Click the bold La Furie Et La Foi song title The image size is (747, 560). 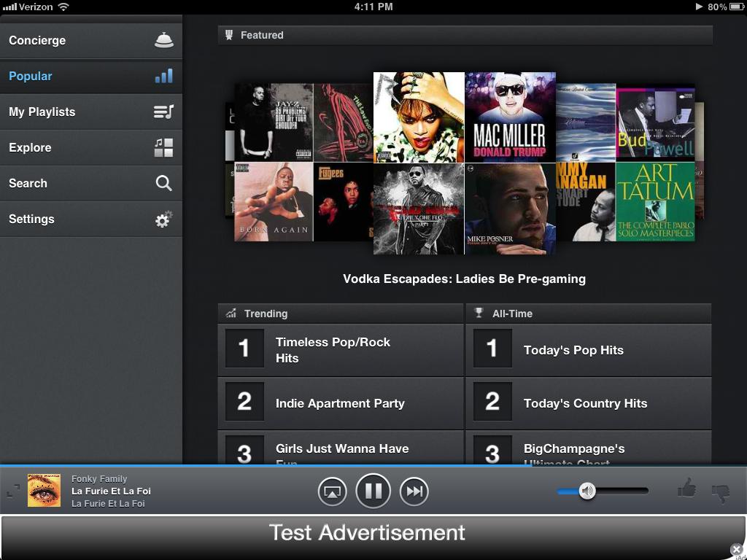(x=111, y=491)
